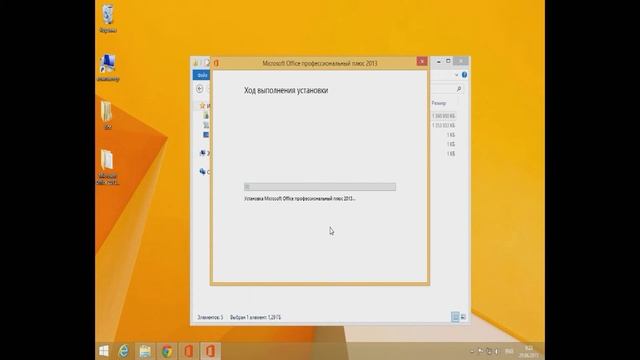
Task: Open the Windows Start button
Action: pyautogui.click(x=104, y=351)
